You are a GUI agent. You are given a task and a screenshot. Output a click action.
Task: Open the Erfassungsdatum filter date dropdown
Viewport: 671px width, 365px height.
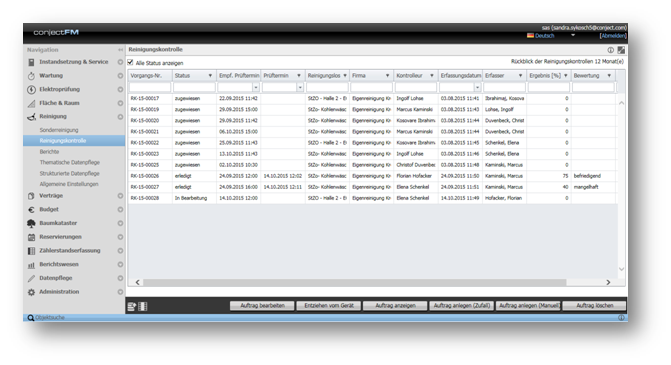[478, 87]
